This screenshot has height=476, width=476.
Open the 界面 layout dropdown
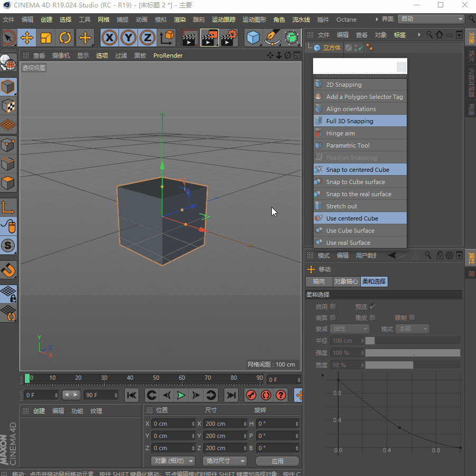coord(431,19)
